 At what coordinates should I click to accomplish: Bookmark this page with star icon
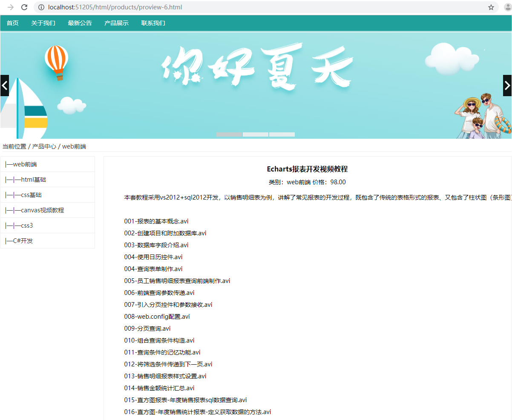coord(491,7)
